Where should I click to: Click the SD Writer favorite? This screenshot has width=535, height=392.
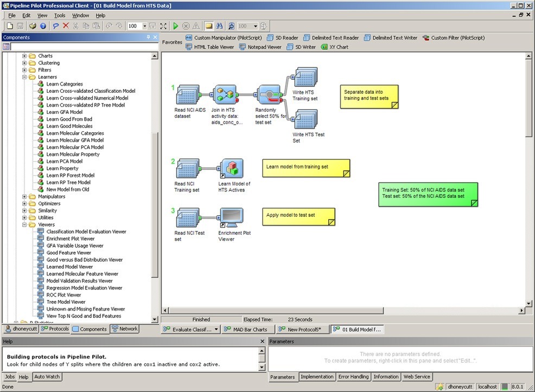pos(301,47)
